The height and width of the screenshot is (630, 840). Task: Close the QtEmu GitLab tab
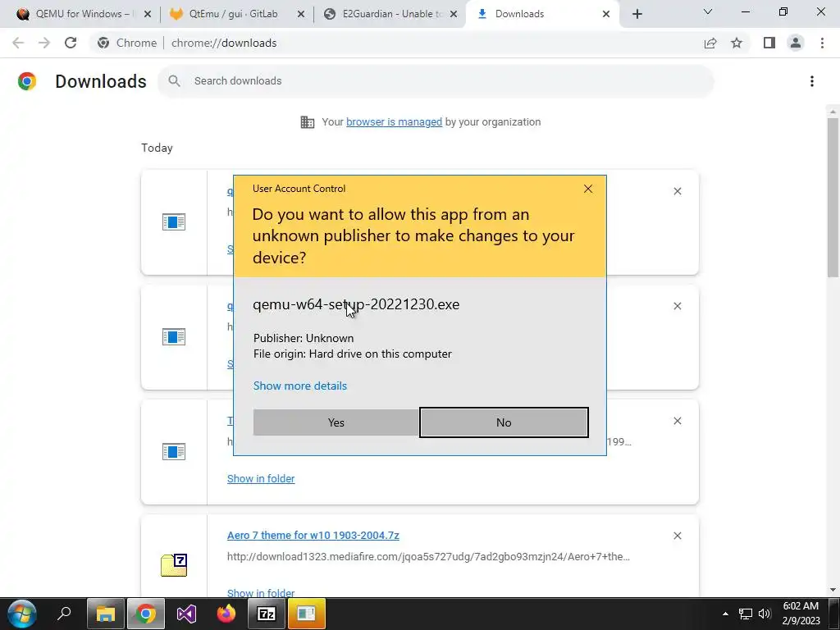300,14
